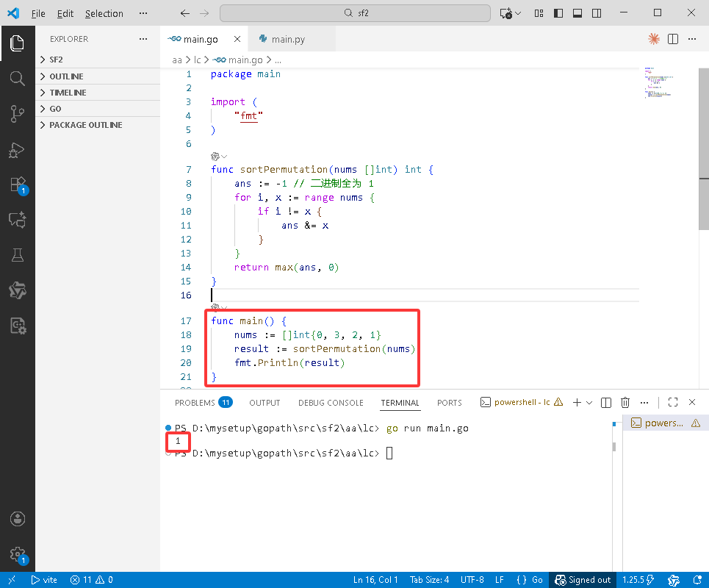This screenshot has height=588, width=709.
Task: Open the chat sparkle view in activity bar
Action: [17, 220]
